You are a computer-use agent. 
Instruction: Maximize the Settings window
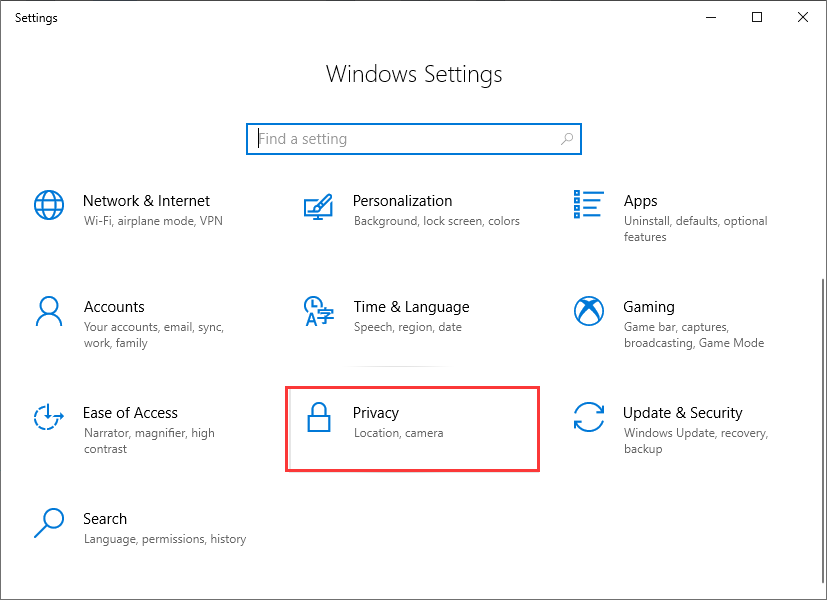[757, 17]
